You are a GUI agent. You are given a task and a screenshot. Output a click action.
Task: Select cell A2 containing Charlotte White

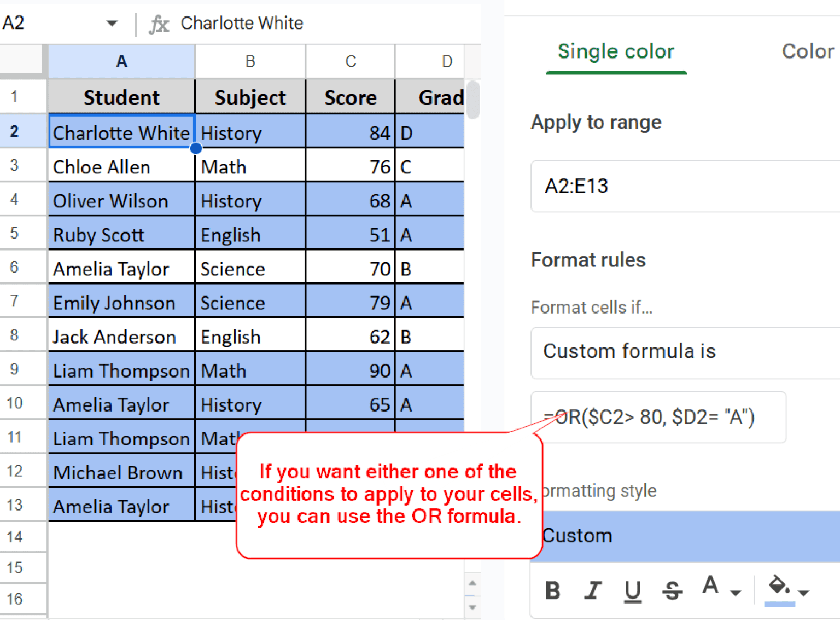pos(121,132)
